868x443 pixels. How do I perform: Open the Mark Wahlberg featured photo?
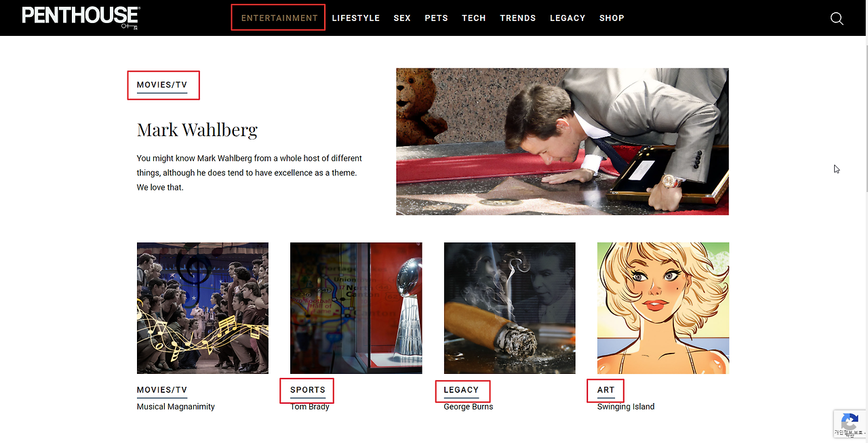562,142
